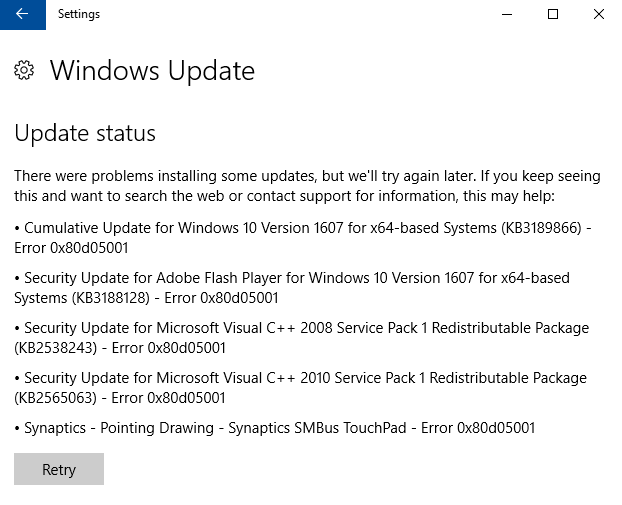Click the problems installing updates message paragraph
This screenshot has width=622, height=505.
[x=307, y=186]
